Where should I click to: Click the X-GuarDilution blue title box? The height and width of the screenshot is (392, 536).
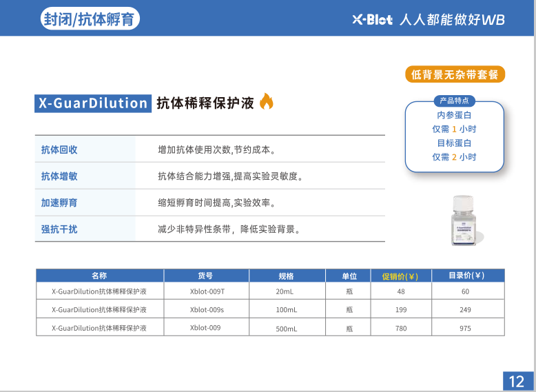point(93,103)
